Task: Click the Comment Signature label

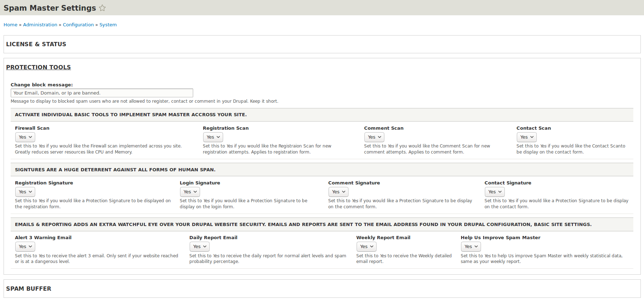Action: pos(354,183)
